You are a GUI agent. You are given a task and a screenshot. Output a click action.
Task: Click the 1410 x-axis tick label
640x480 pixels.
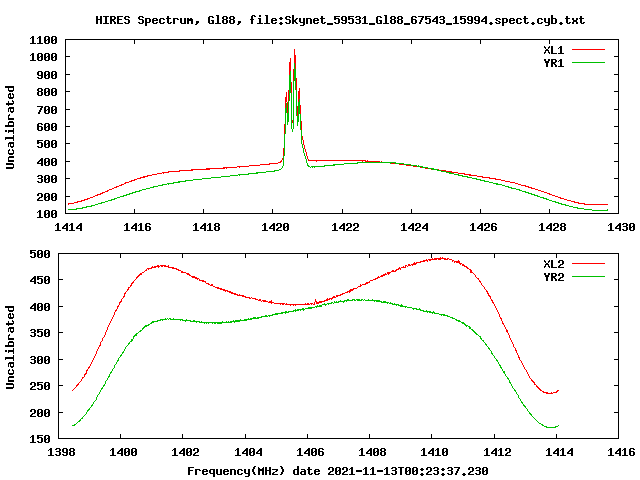pyautogui.click(x=434, y=452)
